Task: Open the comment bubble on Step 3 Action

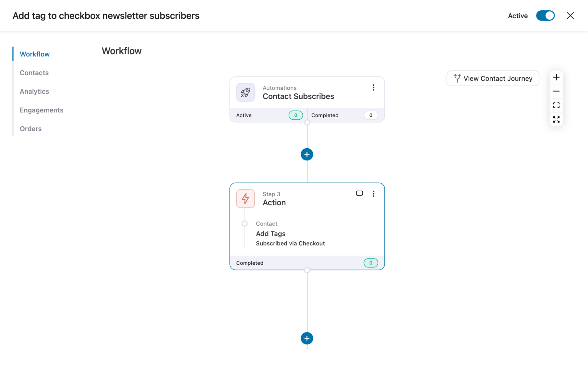Action: [x=359, y=194]
